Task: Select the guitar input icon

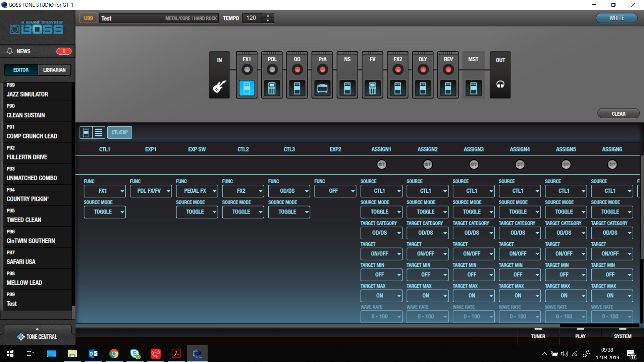Action: 219,86
